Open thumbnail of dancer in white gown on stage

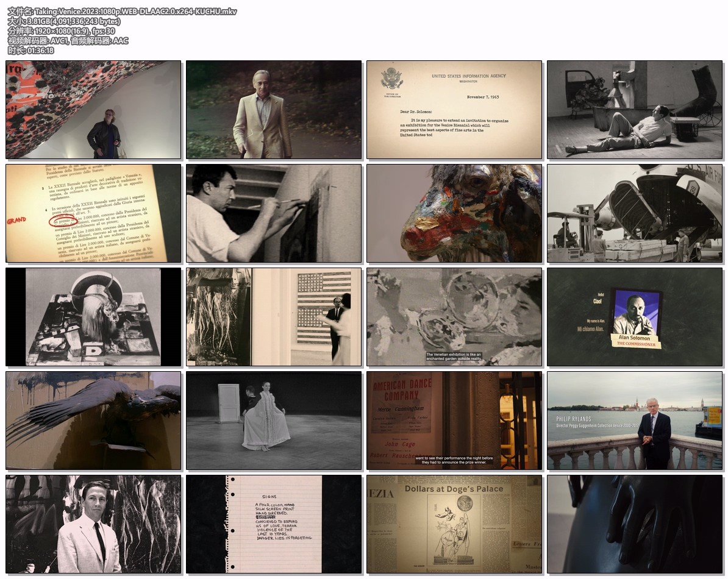[x=274, y=421]
